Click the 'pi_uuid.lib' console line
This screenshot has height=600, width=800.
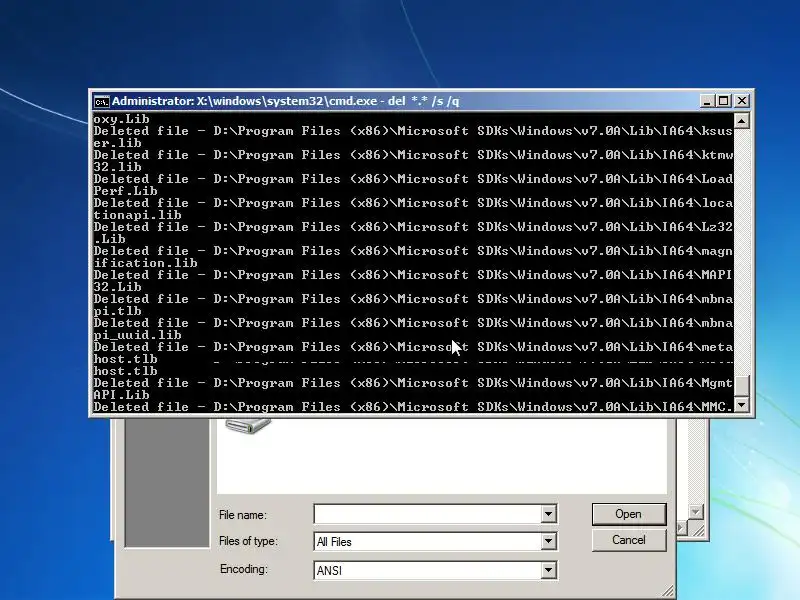pyautogui.click(x=137, y=335)
